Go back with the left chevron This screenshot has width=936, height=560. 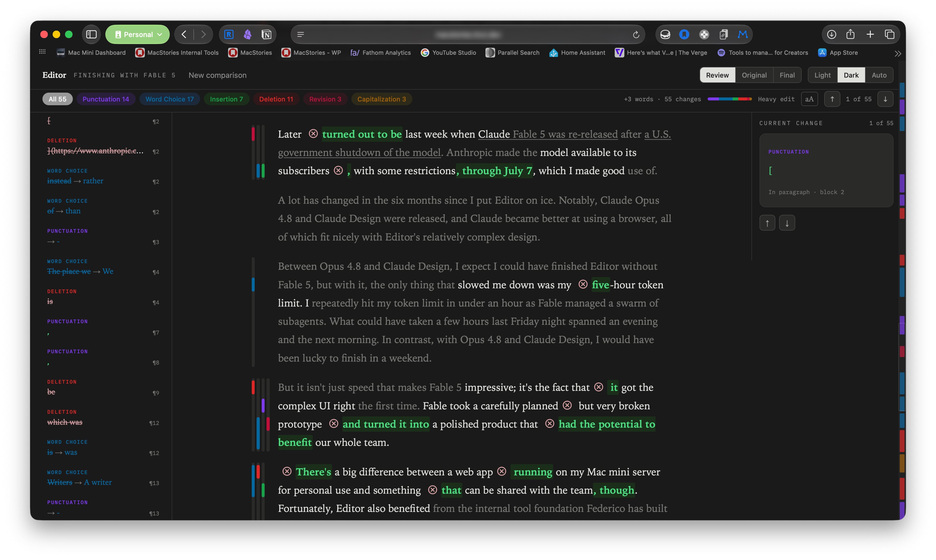(x=184, y=34)
